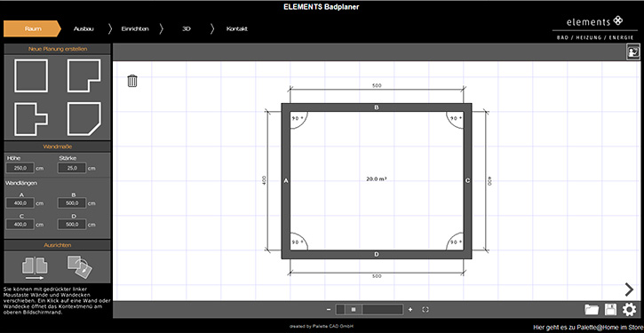Click the trash can delete icon
644x333 pixels.
point(132,81)
